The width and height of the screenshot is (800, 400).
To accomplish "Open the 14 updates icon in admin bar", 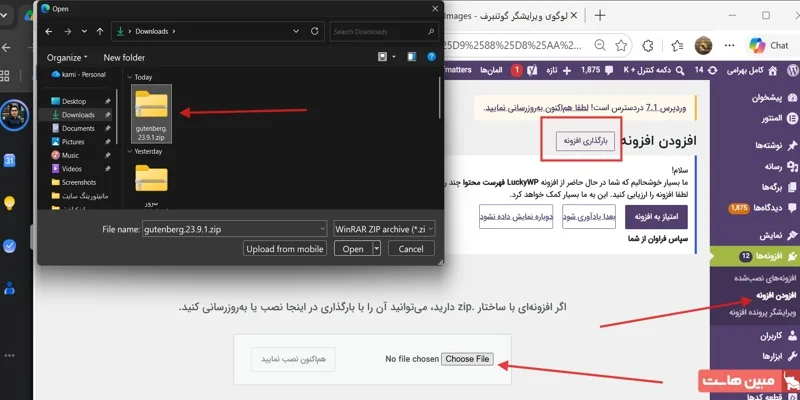I will coord(706,70).
